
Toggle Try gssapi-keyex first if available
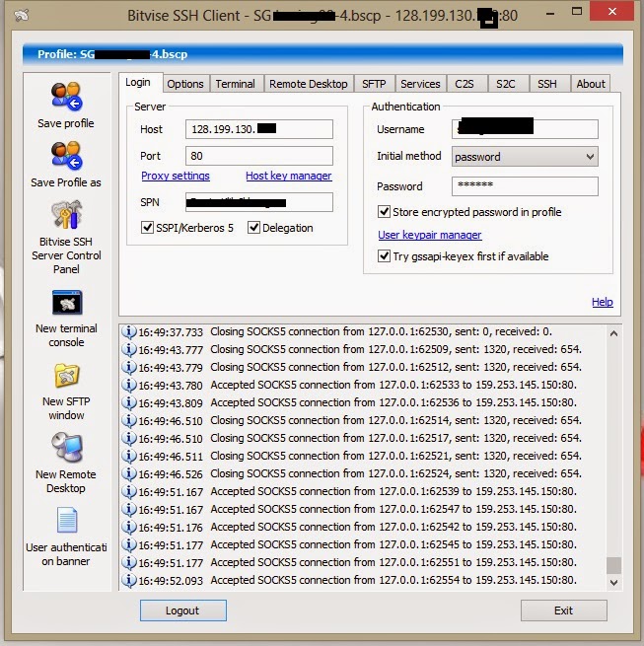(x=384, y=256)
